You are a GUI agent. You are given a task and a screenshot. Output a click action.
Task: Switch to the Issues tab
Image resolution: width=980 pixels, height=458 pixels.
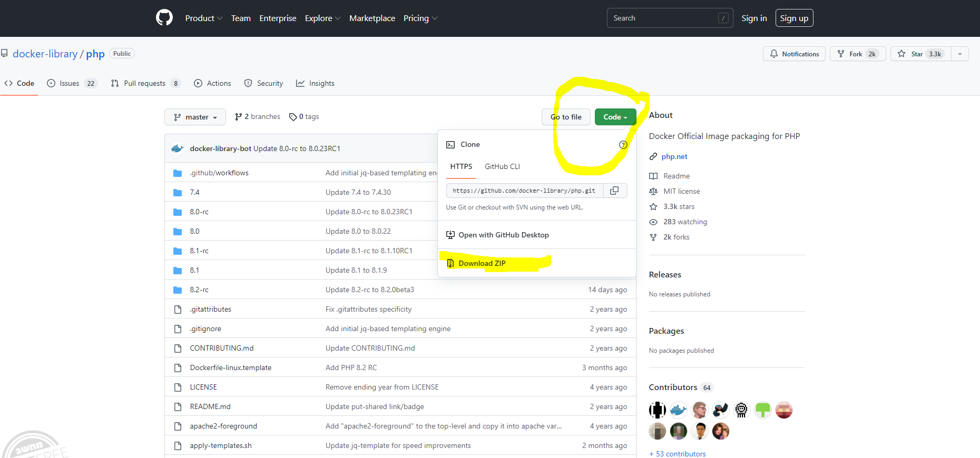click(x=72, y=83)
